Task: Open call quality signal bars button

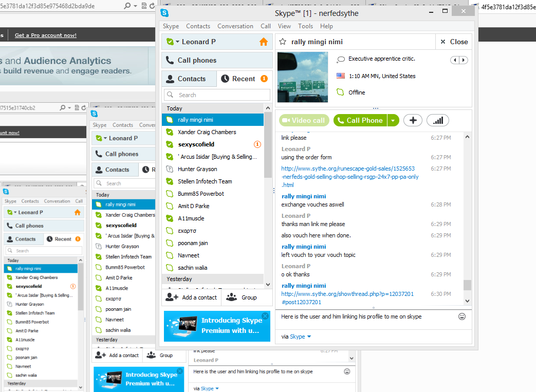Action: click(437, 120)
